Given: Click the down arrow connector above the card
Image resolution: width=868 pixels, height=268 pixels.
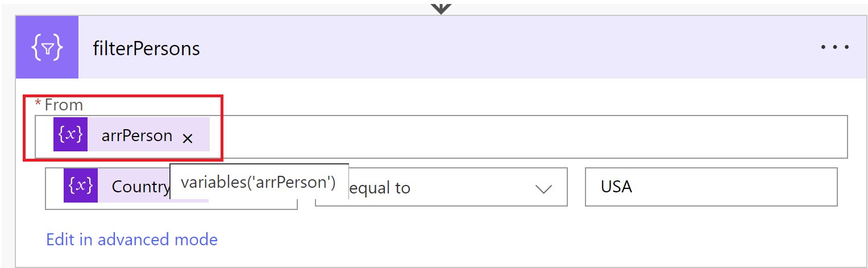Looking at the screenshot, I should tap(441, 7).
